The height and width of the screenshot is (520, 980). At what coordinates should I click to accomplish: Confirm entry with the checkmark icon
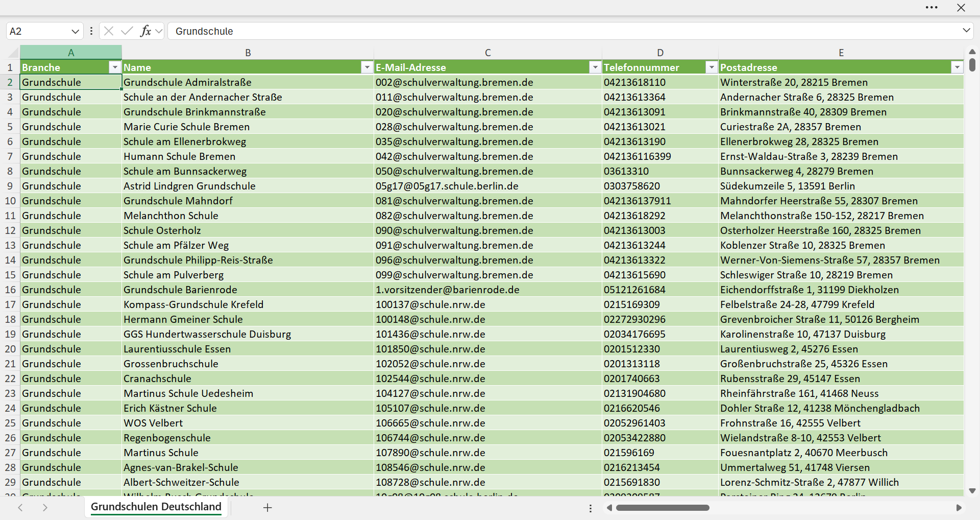pos(127,31)
